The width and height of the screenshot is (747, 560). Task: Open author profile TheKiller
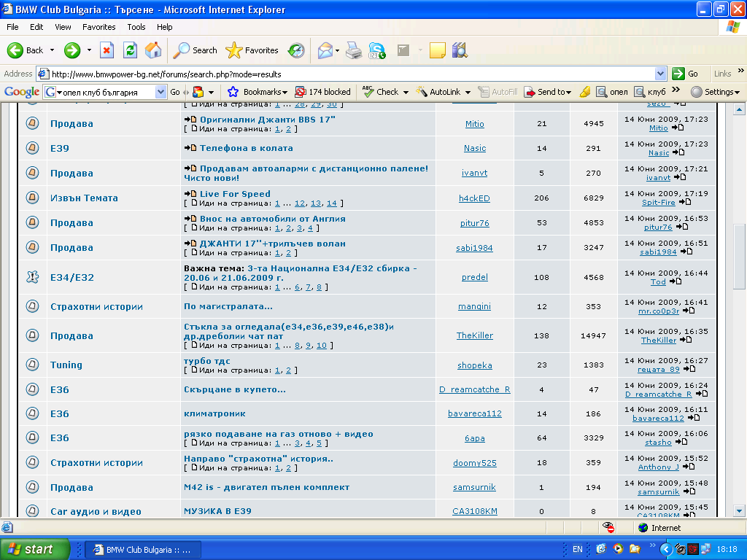tap(474, 335)
